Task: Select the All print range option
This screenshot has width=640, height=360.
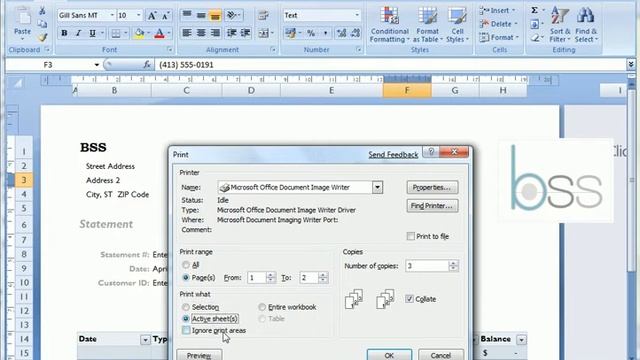Action: pos(186,265)
